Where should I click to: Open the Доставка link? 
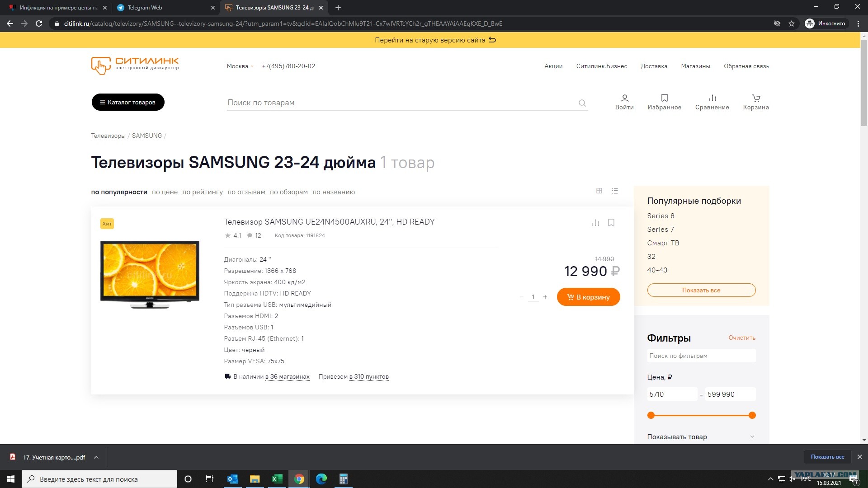tap(654, 66)
